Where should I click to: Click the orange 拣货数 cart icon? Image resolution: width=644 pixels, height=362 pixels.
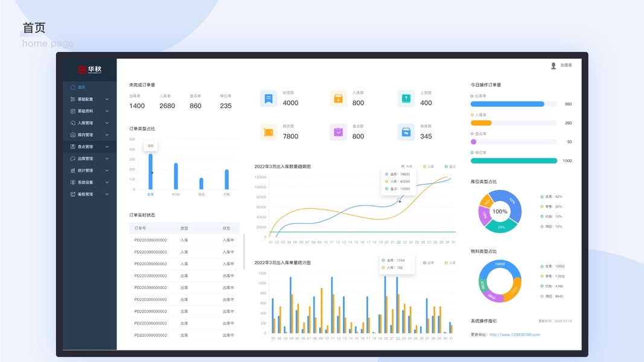tap(269, 132)
